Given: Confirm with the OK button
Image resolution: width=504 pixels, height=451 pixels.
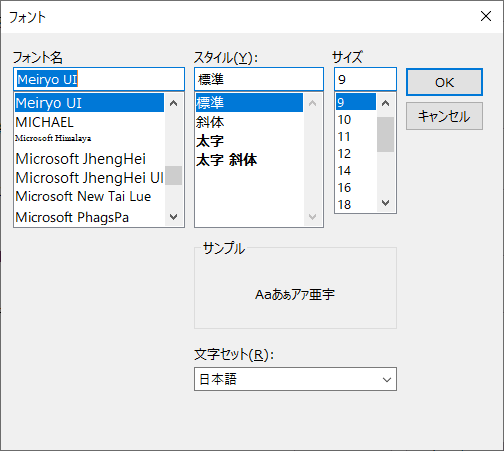Looking at the screenshot, I should pyautogui.click(x=444, y=82).
